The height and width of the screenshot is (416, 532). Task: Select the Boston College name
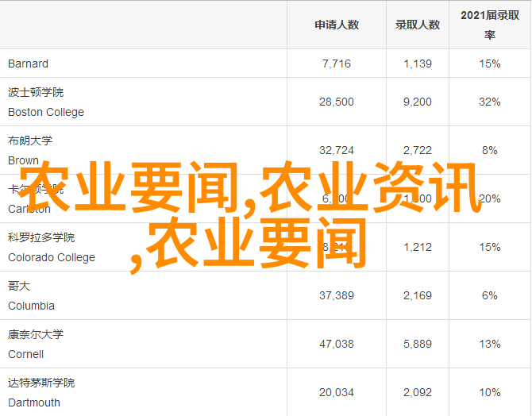click(46, 112)
